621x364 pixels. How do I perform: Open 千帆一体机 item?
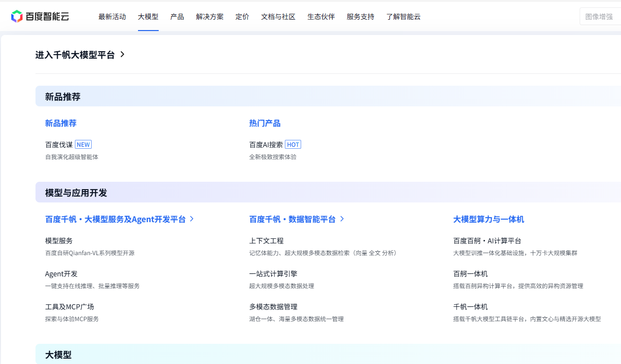tap(471, 307)
